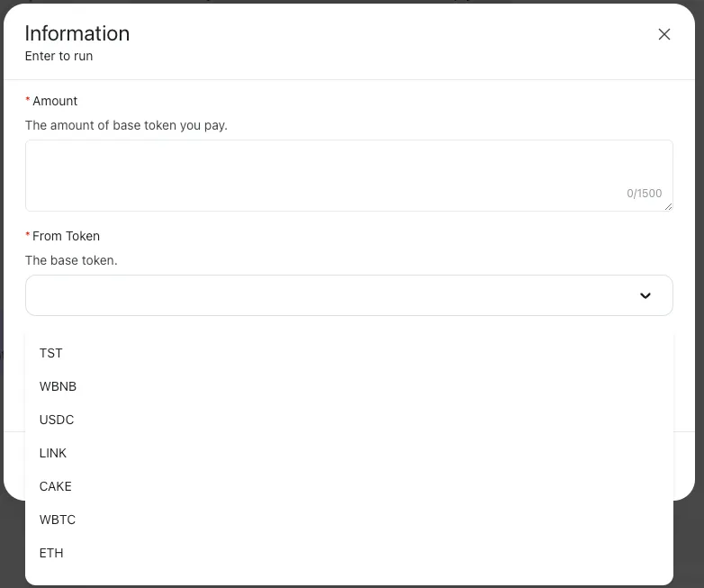The width and height of the screenshot is (704, 588).
Task: Click the red asterisk beside Amount
Action: [28, 101]
